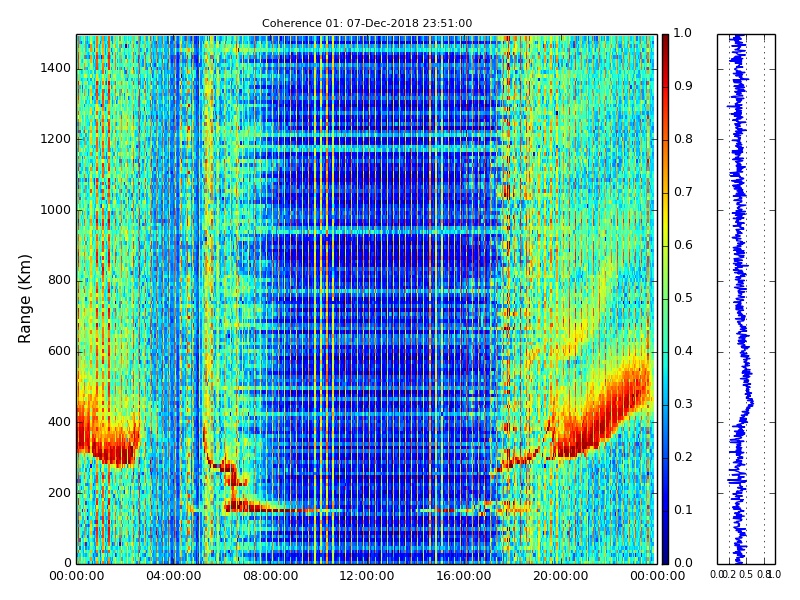Click the 400 range tick label
The image size is (800, 600).
tap(60, 422)
